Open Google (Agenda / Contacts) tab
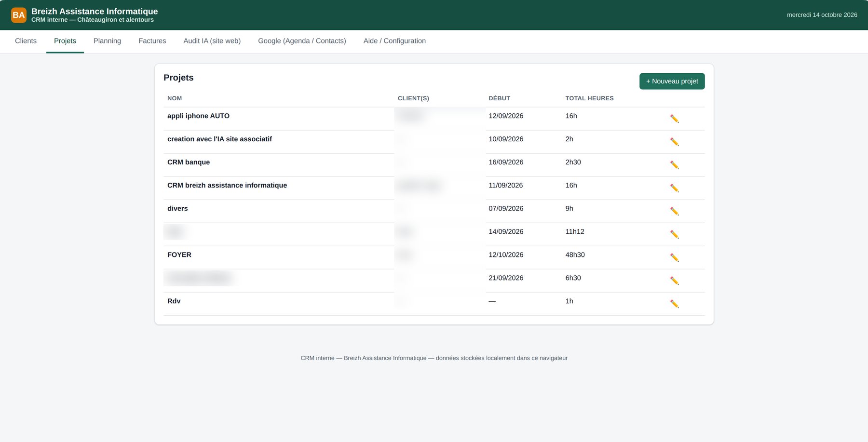Screen dimensions: 868x442 click(x=302, y=41)
